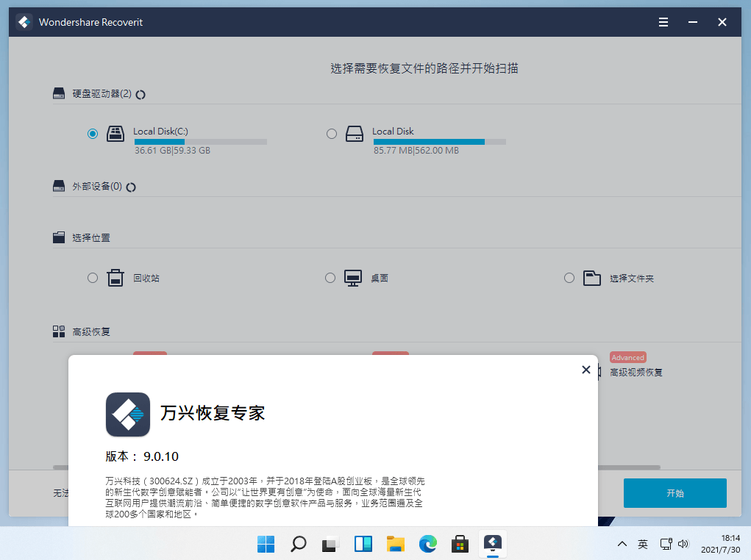Open the hamburger menu in title bar
The height and width of the screenshot is (560, 751).
pos(663,22)
